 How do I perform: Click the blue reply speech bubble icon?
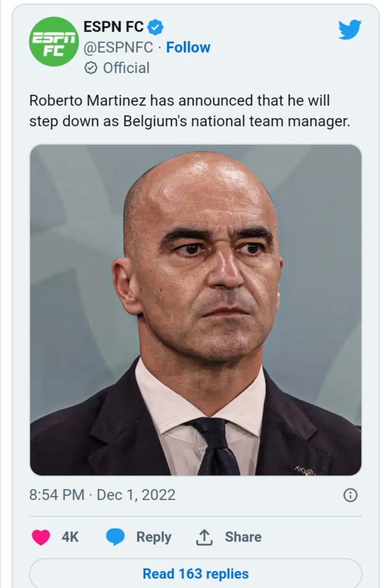click(115, 537)
